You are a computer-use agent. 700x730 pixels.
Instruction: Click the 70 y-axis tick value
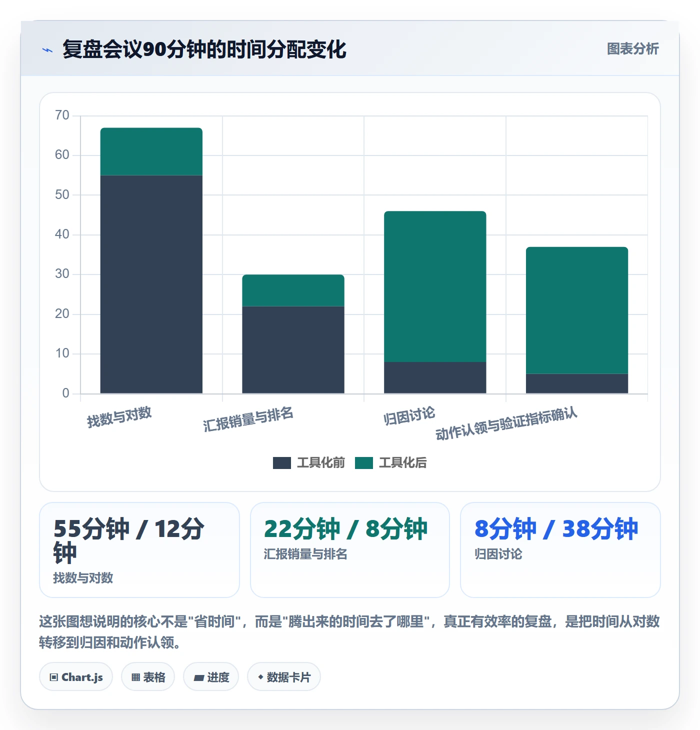(62, 115)
